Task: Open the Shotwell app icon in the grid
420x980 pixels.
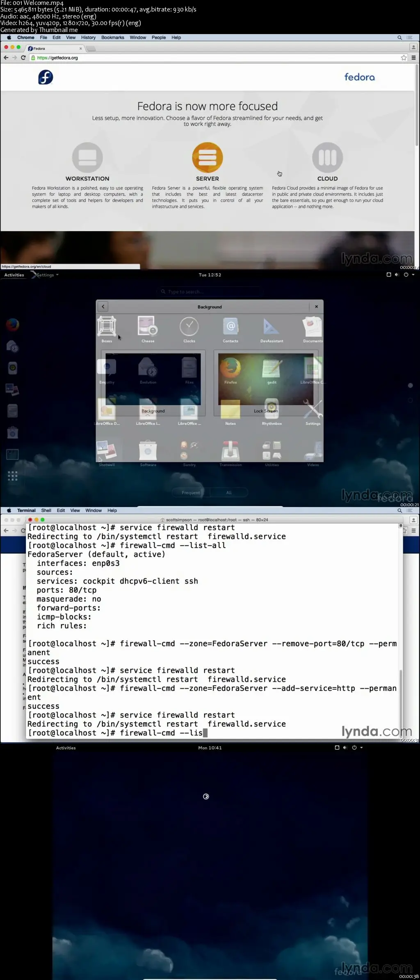Action: [x=107, y=451]
